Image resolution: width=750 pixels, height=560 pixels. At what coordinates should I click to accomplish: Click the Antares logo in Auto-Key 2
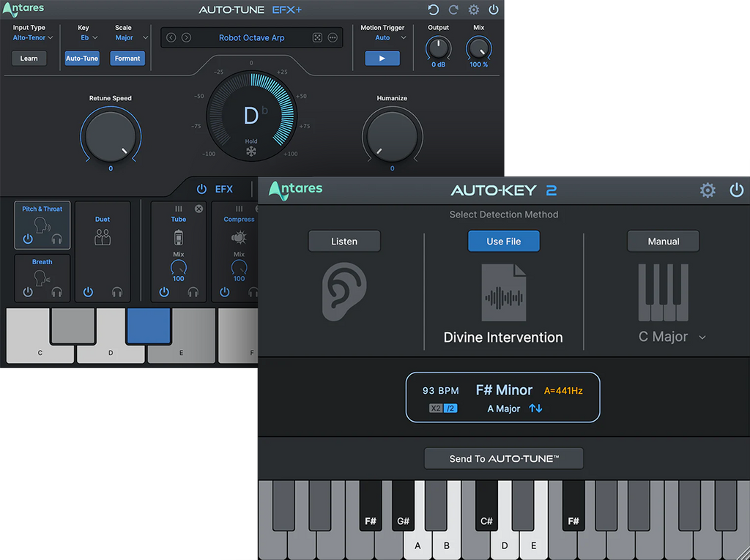(x=295, y=190)
